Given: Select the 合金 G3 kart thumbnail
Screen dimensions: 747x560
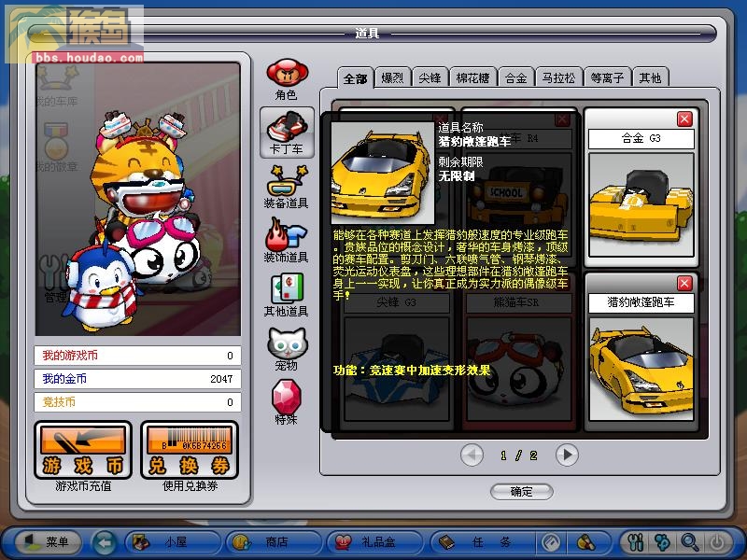Looking at the screenshot, I should pos(641,204).
